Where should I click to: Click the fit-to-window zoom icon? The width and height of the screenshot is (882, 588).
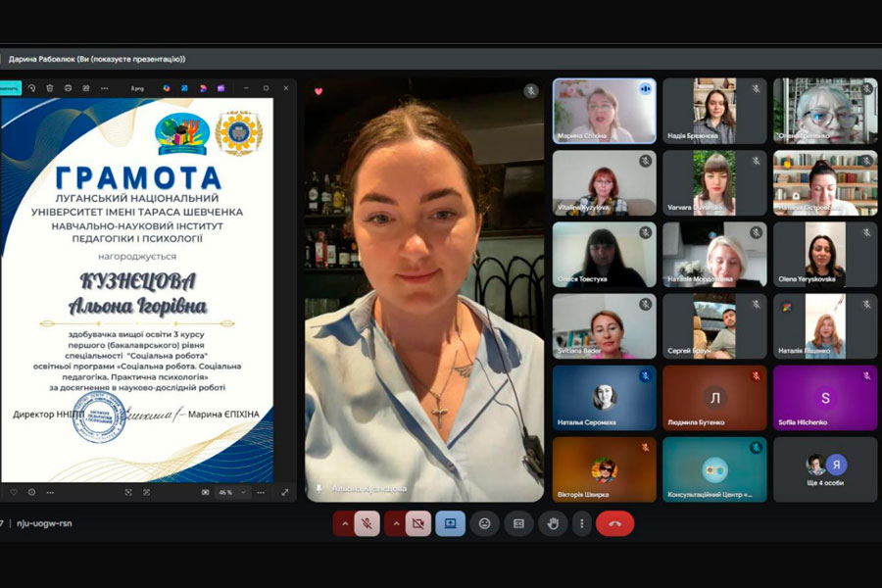[x=128, y=492]
